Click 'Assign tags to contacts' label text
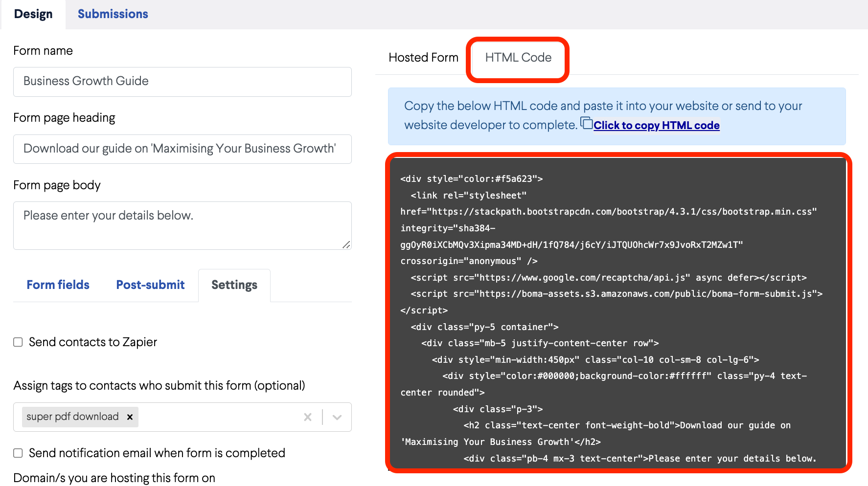 (x=159, y=386)
